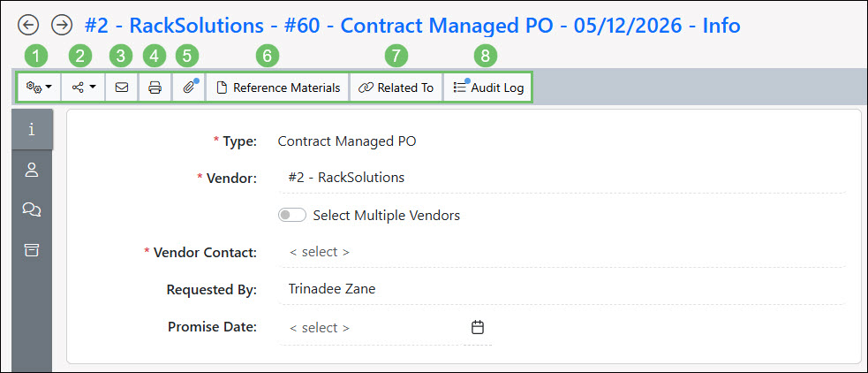
Task: Open the archive box sidebar tab
Action: 32,250
